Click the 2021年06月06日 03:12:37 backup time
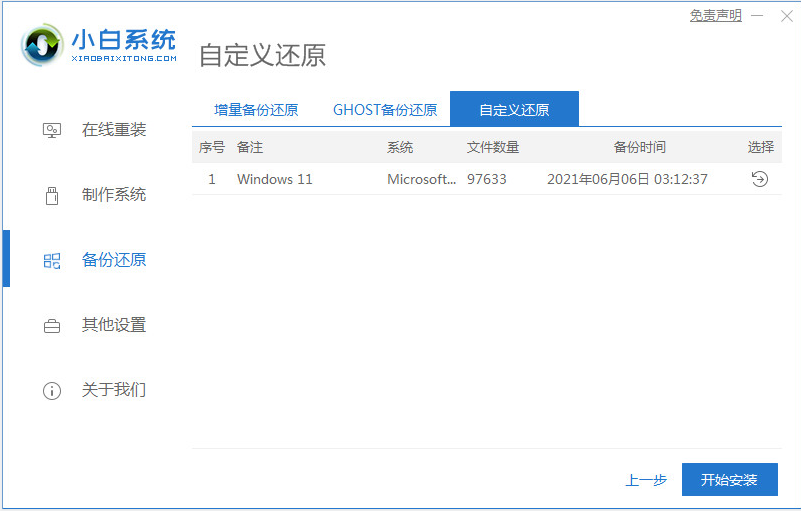Screen dimensions: 801x511 (x=627, y=179)
